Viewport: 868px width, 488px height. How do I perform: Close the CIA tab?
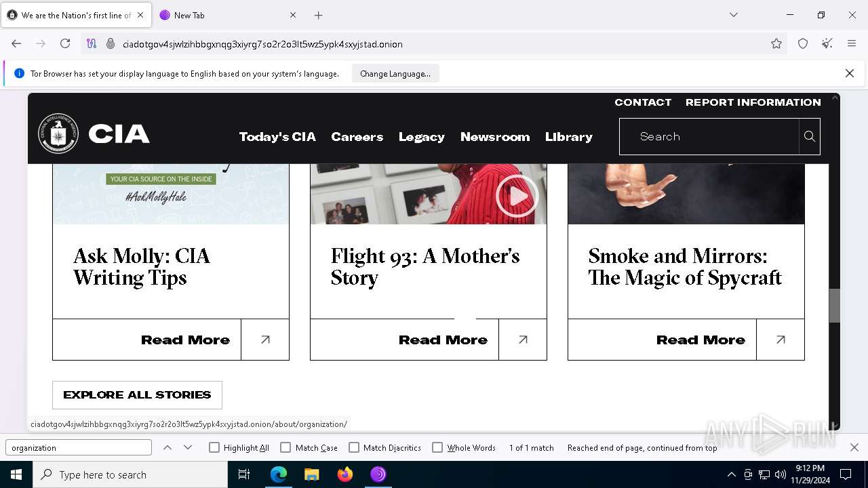click(140, 15)
